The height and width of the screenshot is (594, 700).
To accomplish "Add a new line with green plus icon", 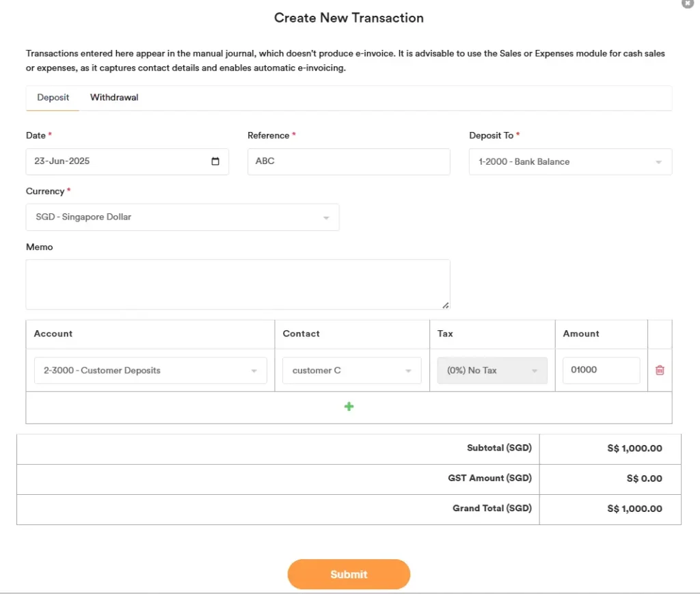I will 349,407.
